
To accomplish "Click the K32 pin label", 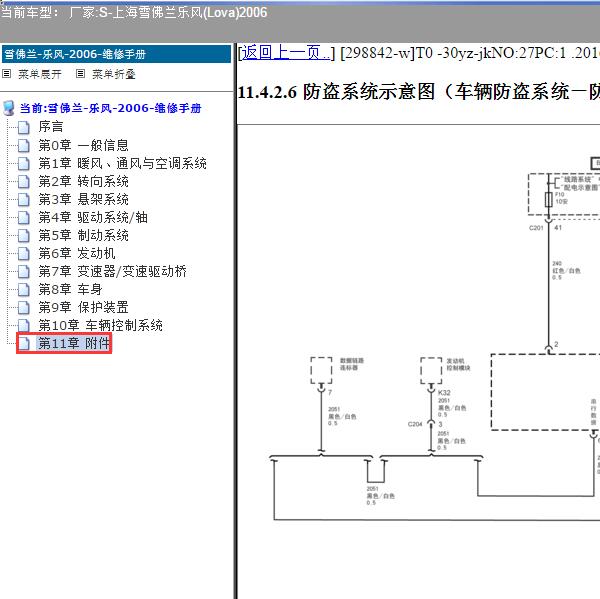I will coord(444,393).
